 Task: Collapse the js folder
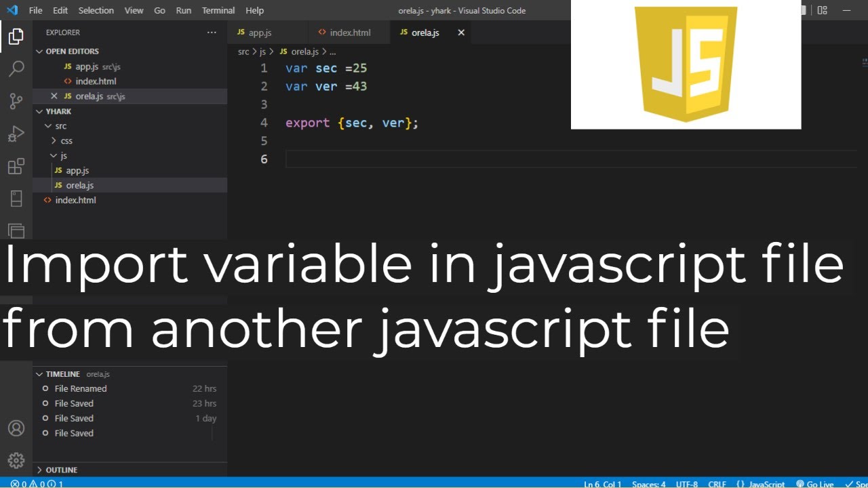(130, 156)
